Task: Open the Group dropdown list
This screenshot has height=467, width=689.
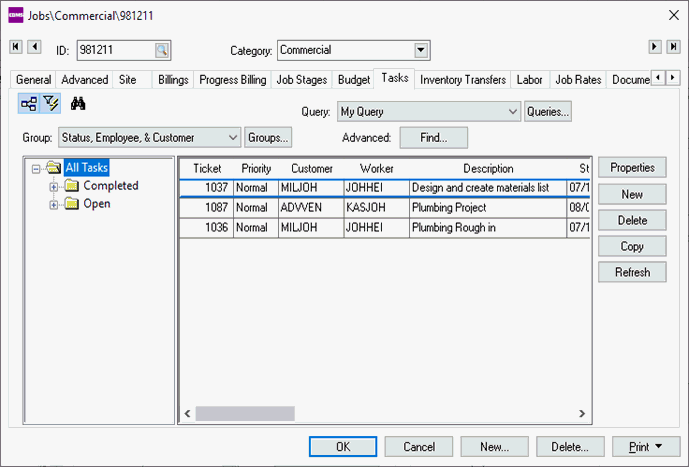Action: click(x=233, y=137)
